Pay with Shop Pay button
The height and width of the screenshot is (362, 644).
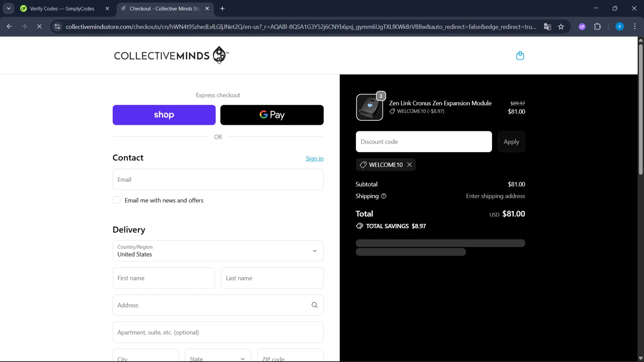[x=164, y=115]
